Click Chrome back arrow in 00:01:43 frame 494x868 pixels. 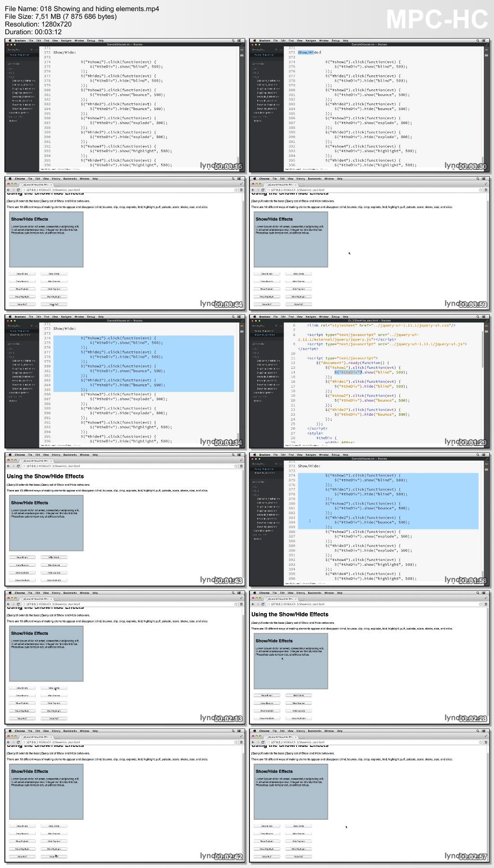point(8,466)
